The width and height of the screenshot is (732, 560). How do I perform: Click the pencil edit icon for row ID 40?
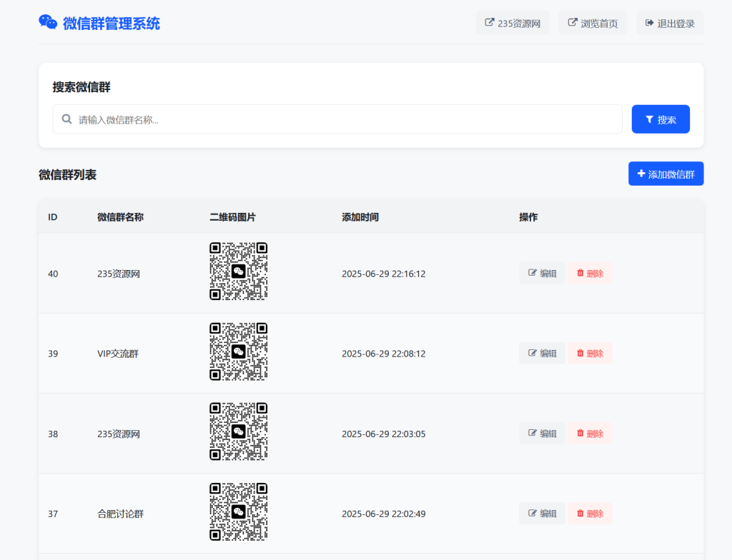tap(531, 273)
